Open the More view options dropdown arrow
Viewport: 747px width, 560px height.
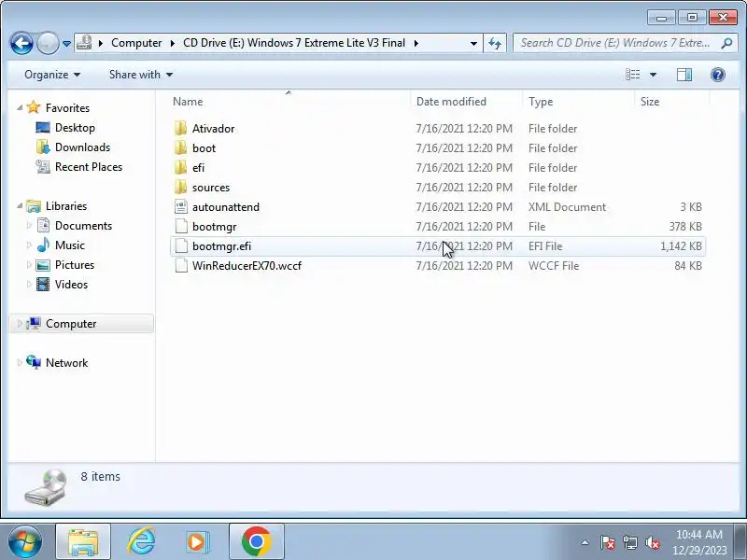(653, 75)
